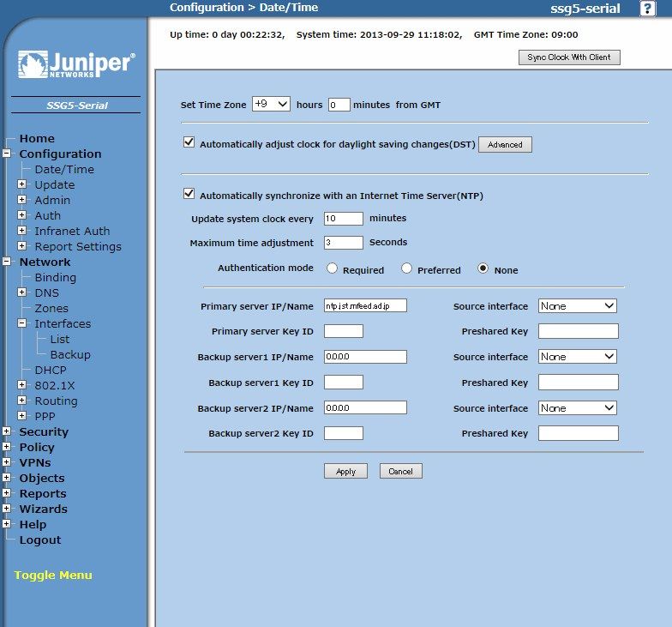
Task: Focus the Backup server1 IP/Name field
Action: pyautogui.click(x=365, y=357)
